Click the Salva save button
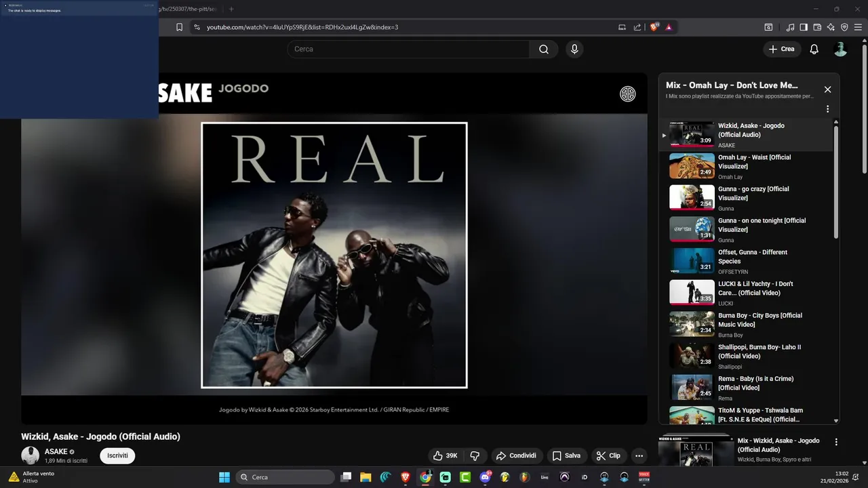868x488 pixels. (x=566, y=455)
